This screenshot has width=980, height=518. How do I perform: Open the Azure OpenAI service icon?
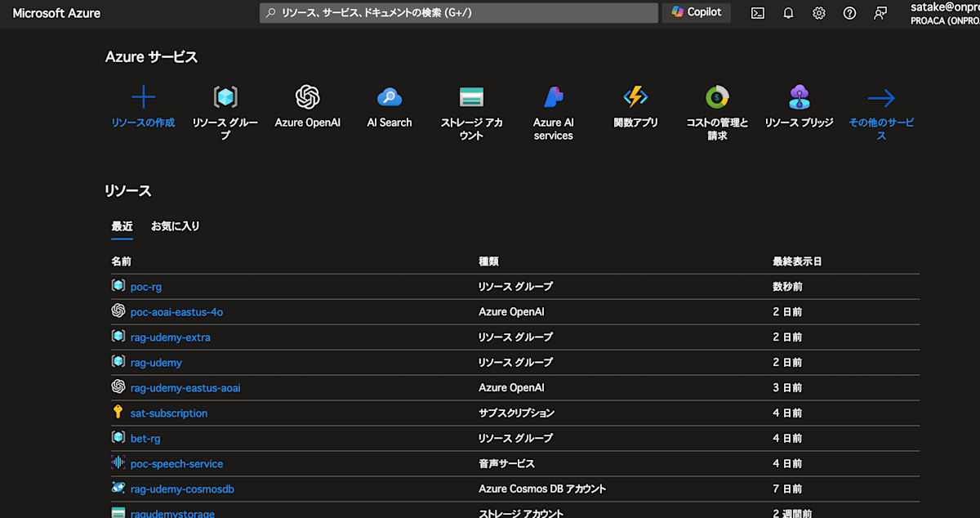tap(307, 97)
